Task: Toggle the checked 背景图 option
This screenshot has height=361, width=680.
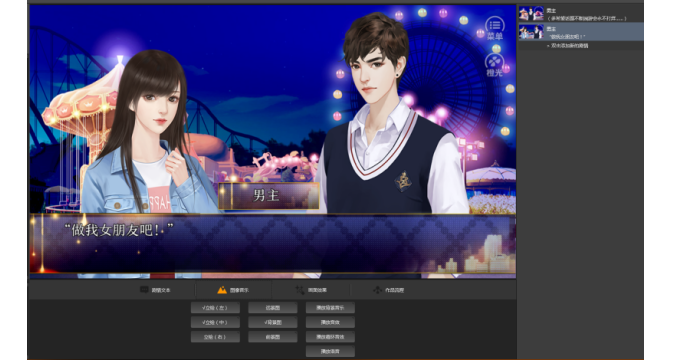Action: pyautogui.click(x=273, y=322)
